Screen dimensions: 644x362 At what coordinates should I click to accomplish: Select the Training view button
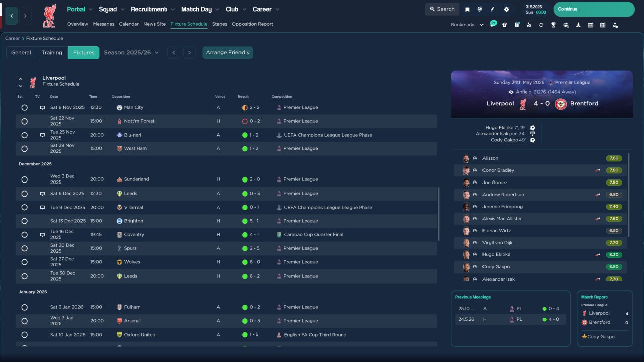coord(52,52)
